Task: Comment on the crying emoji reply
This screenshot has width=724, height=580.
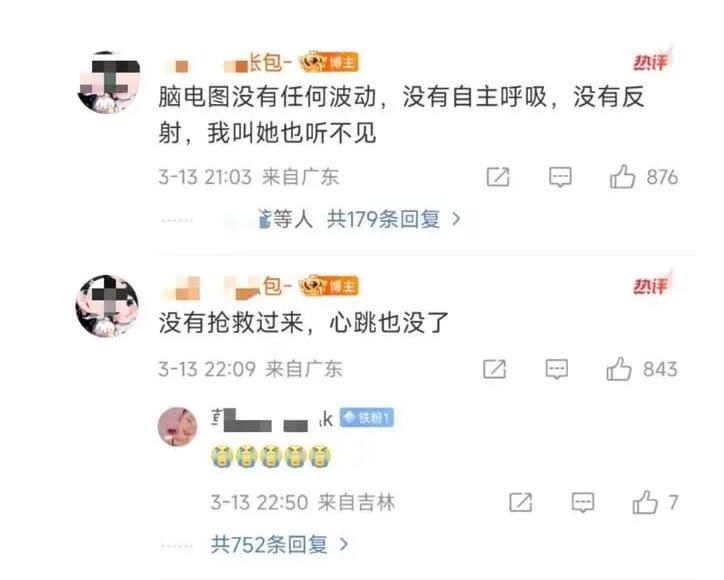Action: pos(583,502)
